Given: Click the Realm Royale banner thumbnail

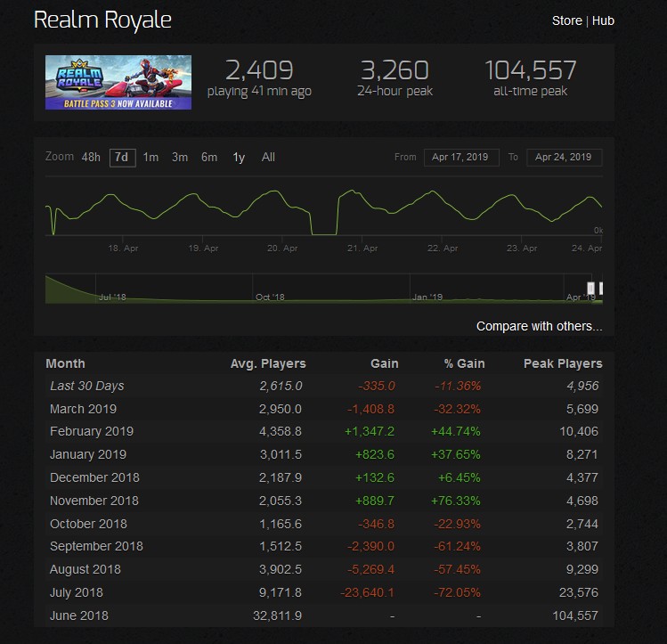Looking at the screenshot, I should tap(118, 82).
